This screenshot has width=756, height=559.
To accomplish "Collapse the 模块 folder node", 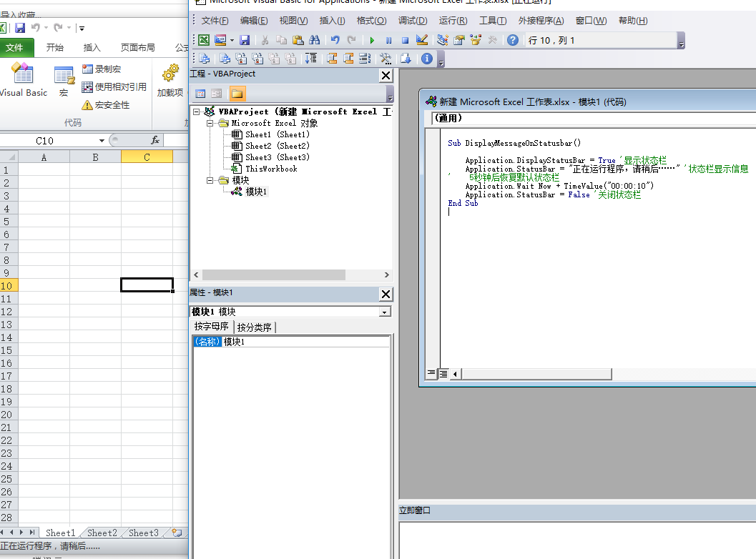I will point(210,180).
